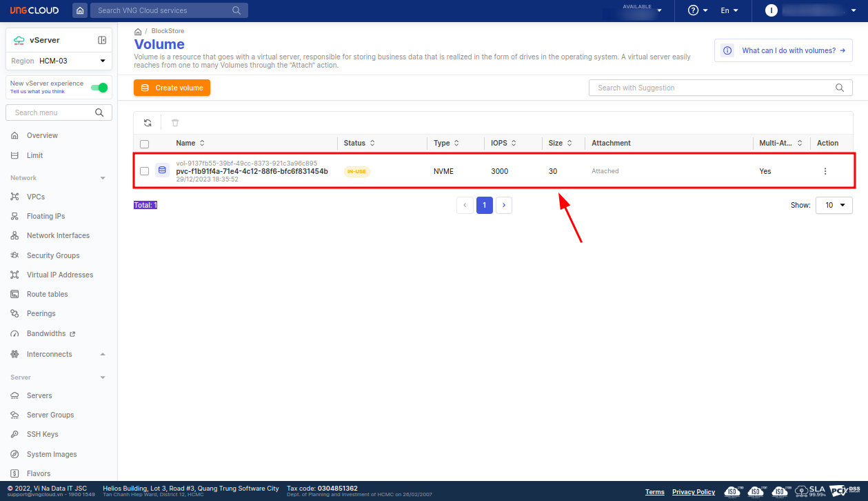
Task: Collapse the sidebar using panel icon
Action: (x=102, y=40)
